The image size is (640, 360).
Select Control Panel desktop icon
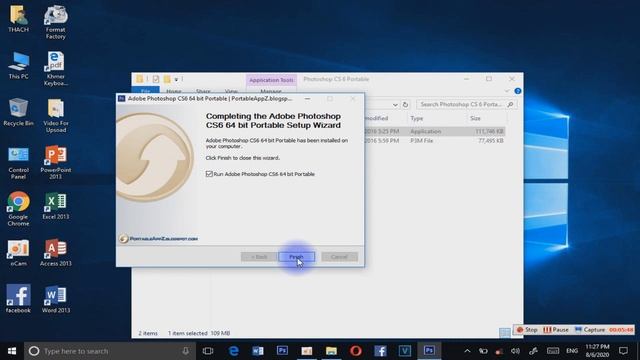[x=18, y=162]
